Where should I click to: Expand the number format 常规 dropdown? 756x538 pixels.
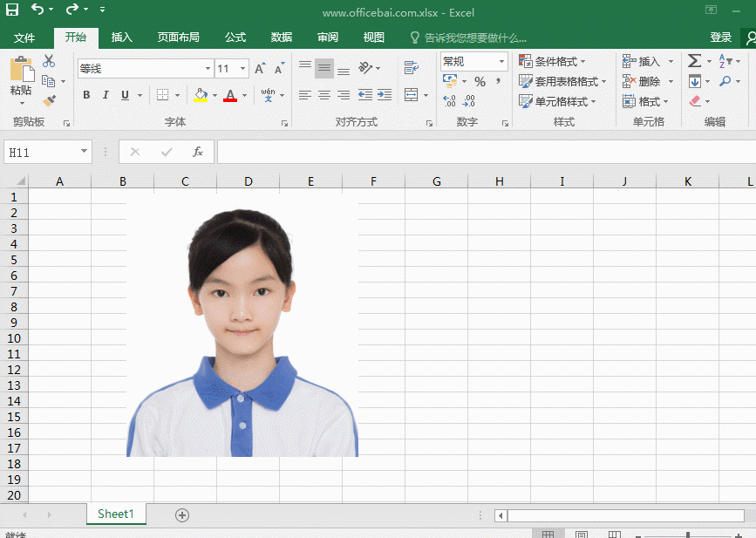click(x=501, y=62)
